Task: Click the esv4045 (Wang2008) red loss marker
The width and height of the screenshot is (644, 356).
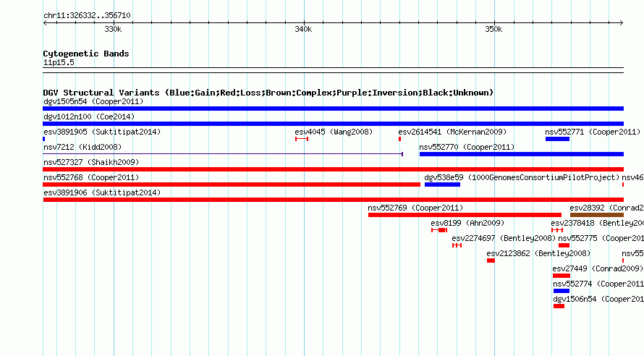Action: click(302, 139)
